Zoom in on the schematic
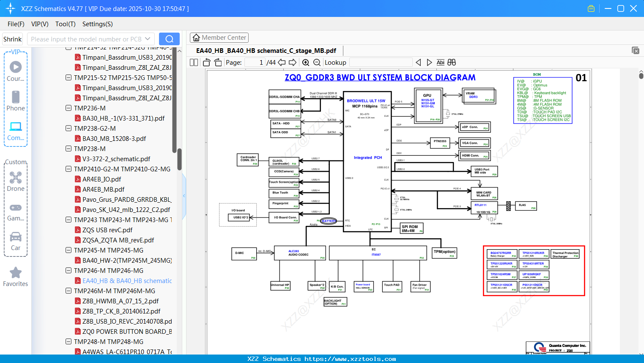 click(x=306, y=63)
